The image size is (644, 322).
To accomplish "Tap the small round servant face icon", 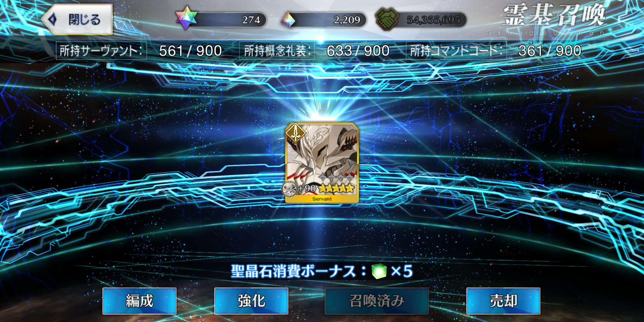I will click(290, 189).
